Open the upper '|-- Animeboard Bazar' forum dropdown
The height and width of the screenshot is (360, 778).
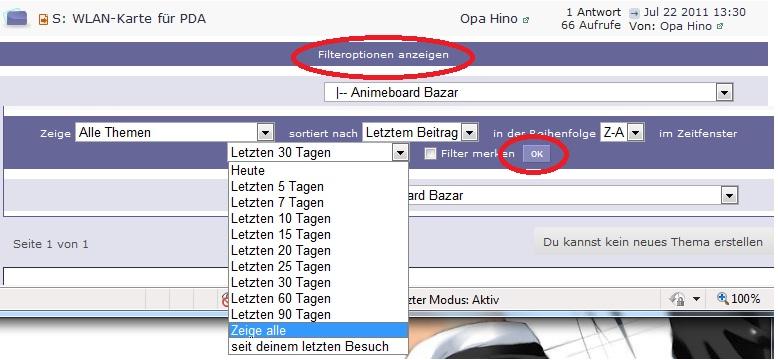(x=528, y=92)
